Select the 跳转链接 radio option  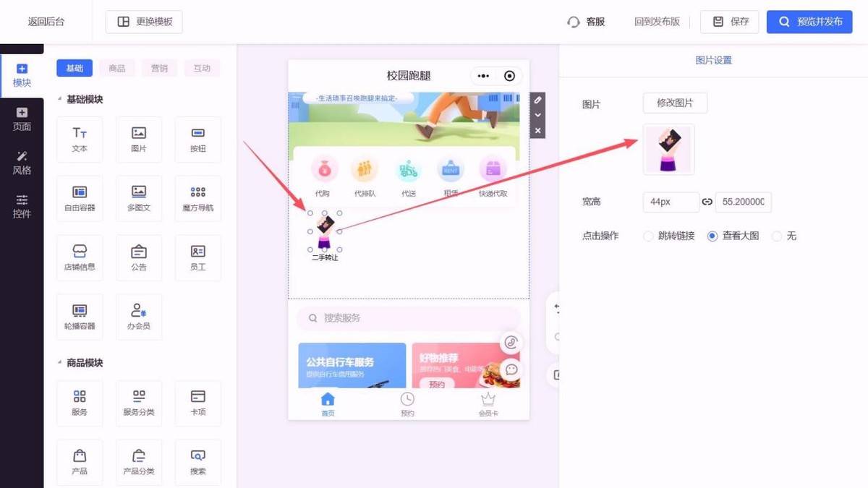(648, 236)
